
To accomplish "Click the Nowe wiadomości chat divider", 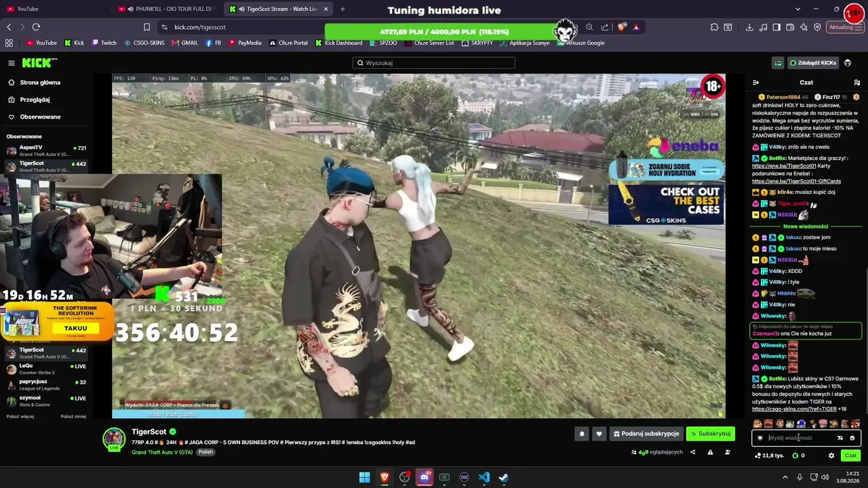I will 806,226.
